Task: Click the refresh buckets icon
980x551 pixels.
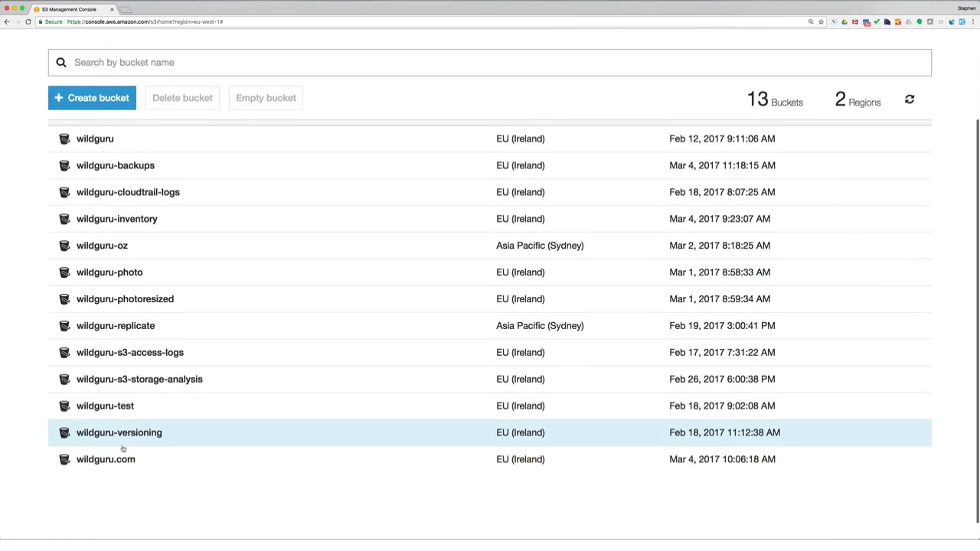Action: pos(910,99)
